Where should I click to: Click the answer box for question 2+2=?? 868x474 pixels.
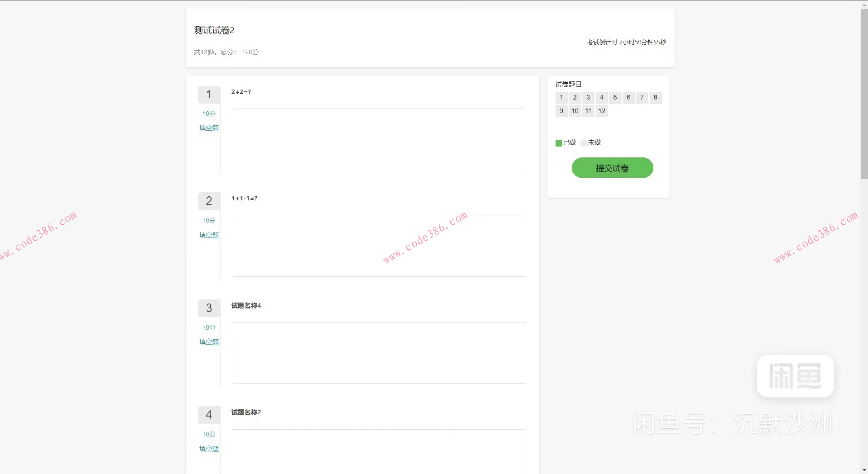(x=379, y=138)
